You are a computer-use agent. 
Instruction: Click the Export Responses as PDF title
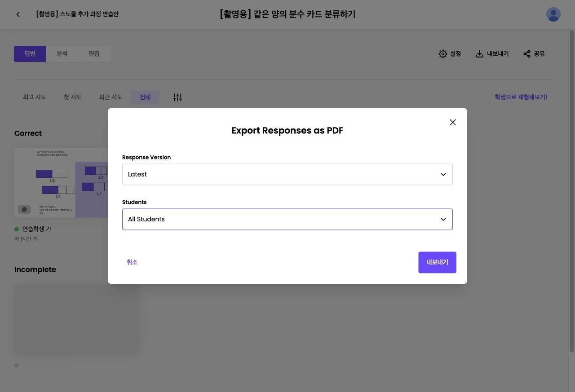(x=287, y=131)
